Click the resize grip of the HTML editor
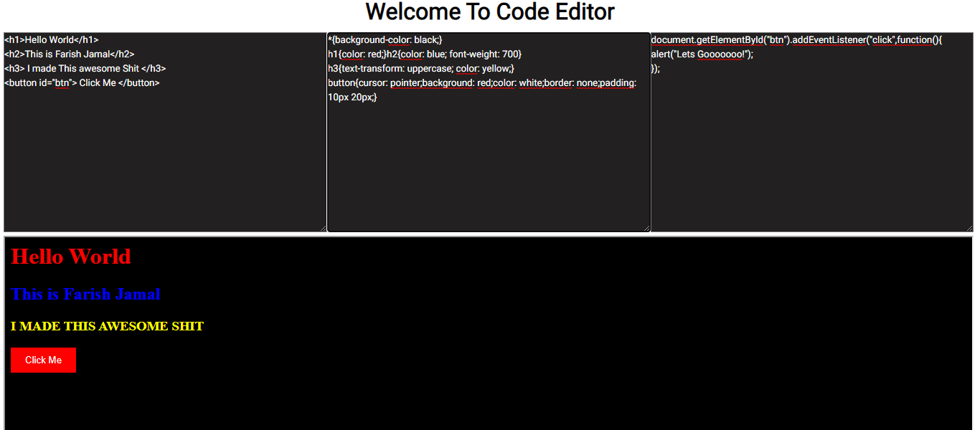Screen dimensions: 980x430 click(322, 227)
